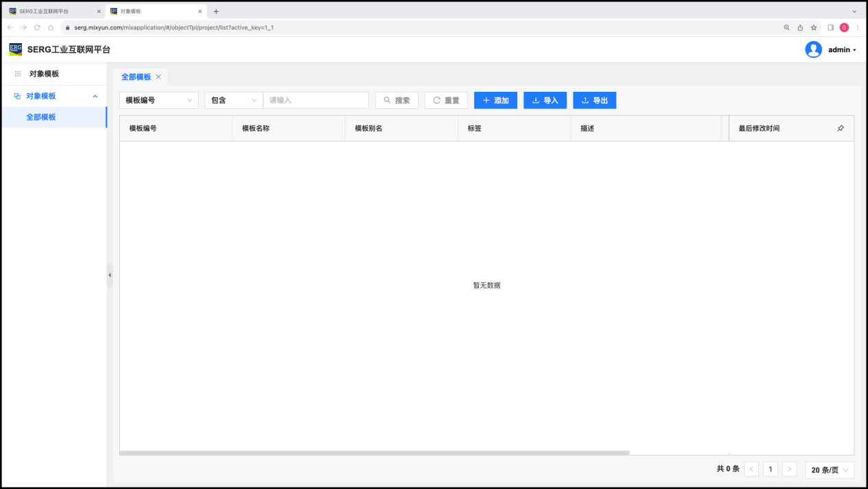Reload page with browser refresh icon
This screenshot has height=489, width=868.
[x=37, y=27]
